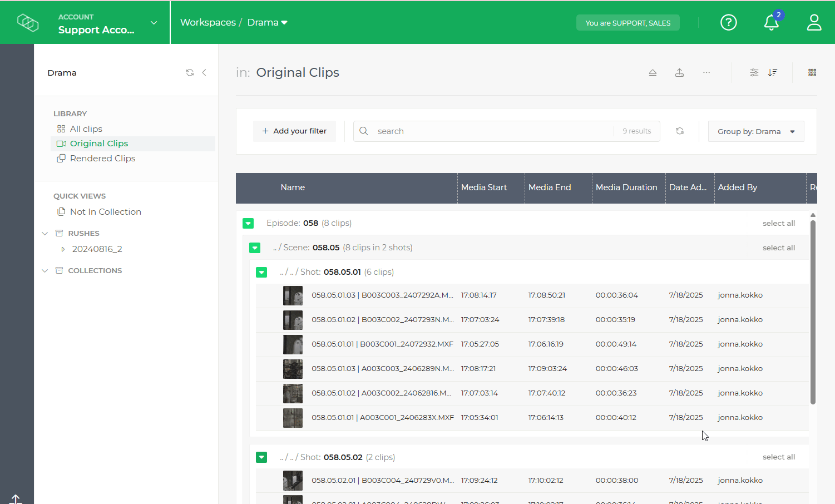Click the refresh icon beside the search bar
The width and height of the screenshot is (835, 504).
point(680,131)
